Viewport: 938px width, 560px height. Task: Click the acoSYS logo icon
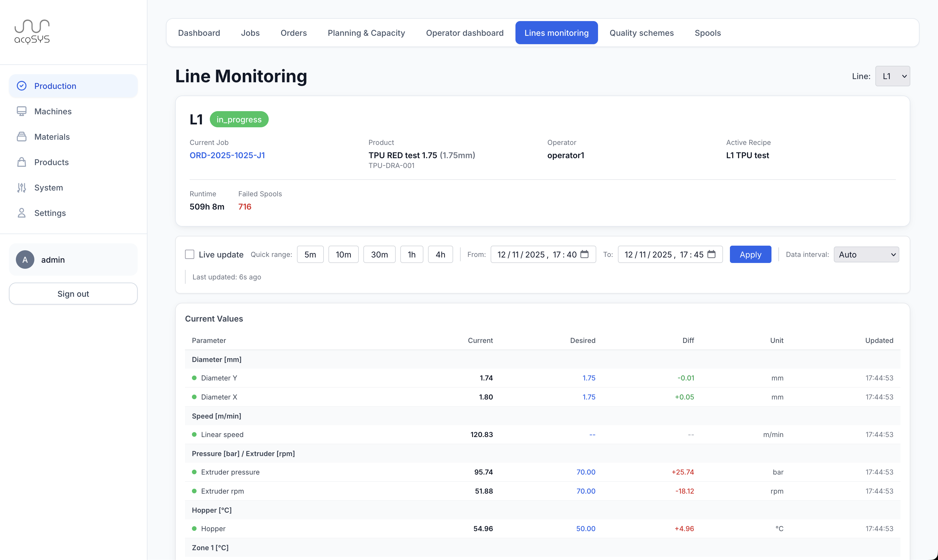[x=32, y=32]
